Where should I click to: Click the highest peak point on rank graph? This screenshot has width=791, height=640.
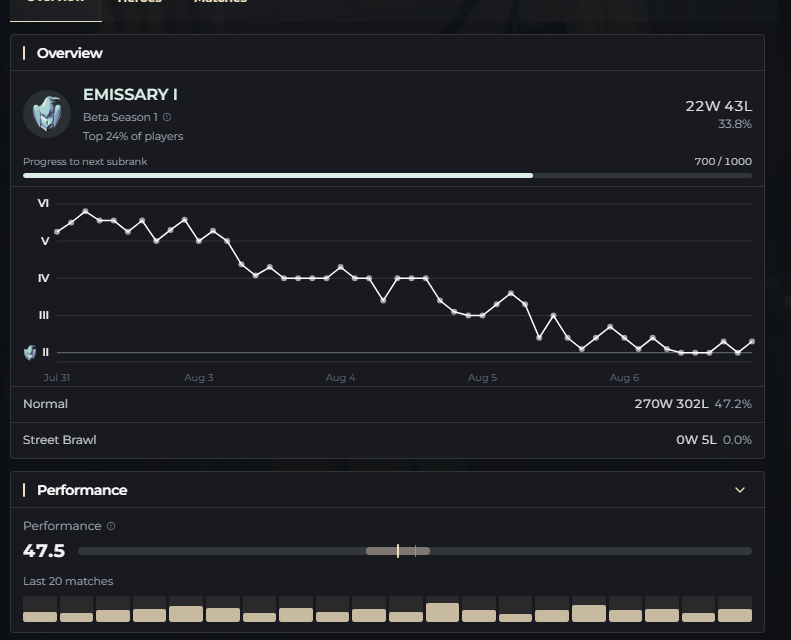click(85, 211)
